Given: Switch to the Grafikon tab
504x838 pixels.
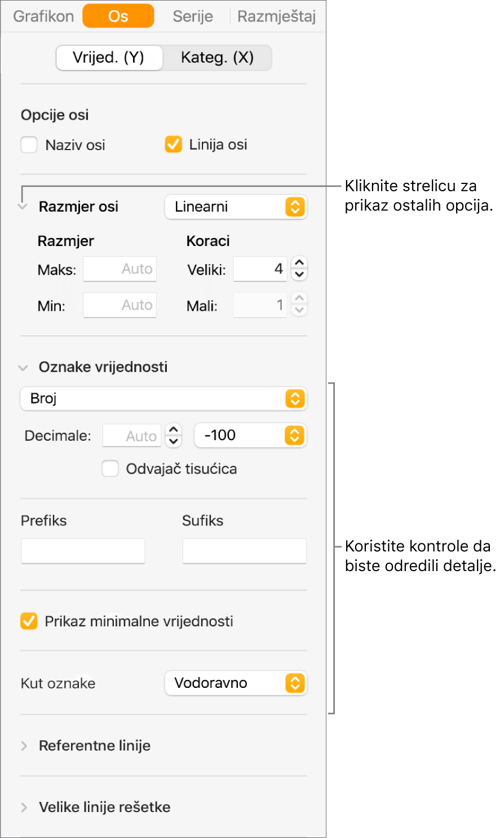Looking at the screenshot, I should (x=43, y=16).
